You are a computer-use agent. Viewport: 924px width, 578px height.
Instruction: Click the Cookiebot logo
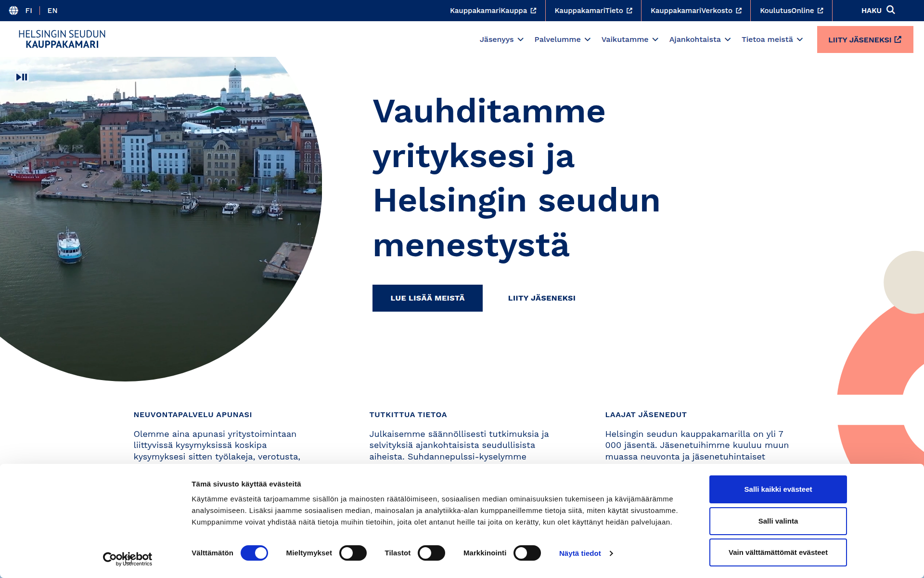(x=128, y=559)
